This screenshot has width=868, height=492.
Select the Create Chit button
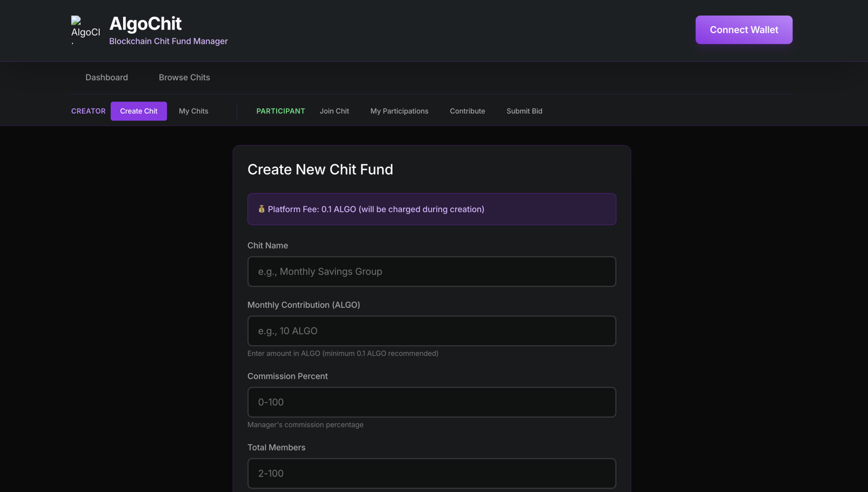pyautogui.click(x=138, y=111)
